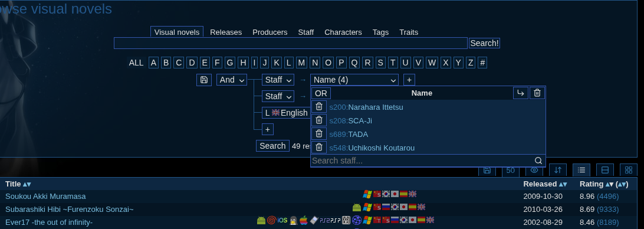
Task: Show ALL titles in the letter index
Action: click(136, 63)
